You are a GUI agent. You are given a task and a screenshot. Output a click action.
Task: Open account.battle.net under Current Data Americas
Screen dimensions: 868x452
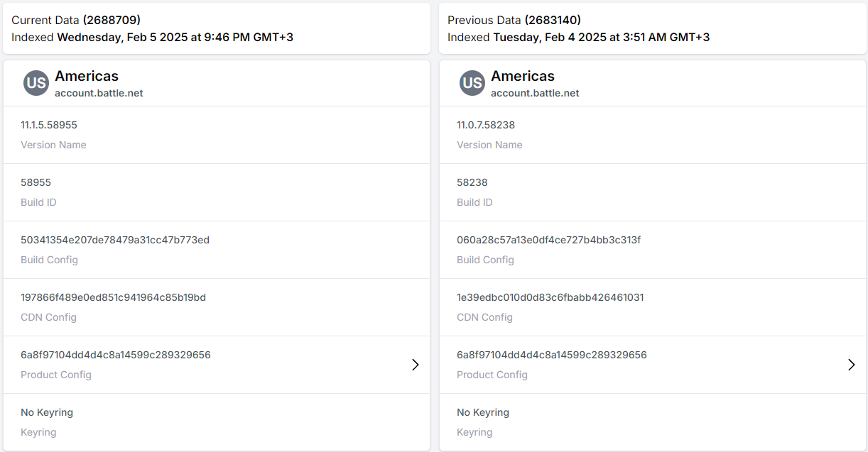tap(99, 93)
